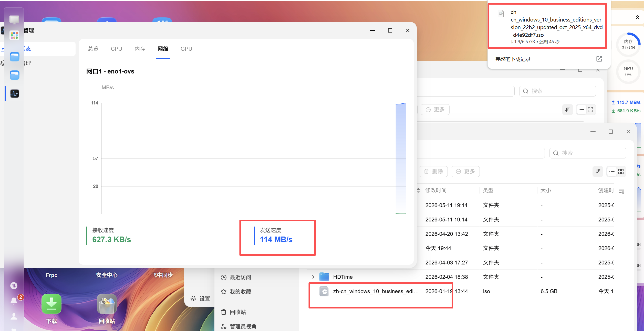The width and height of the screenshot is (644, 331).
Task: Open the colorful app grid launcher icon
Action: click(14, 35)
